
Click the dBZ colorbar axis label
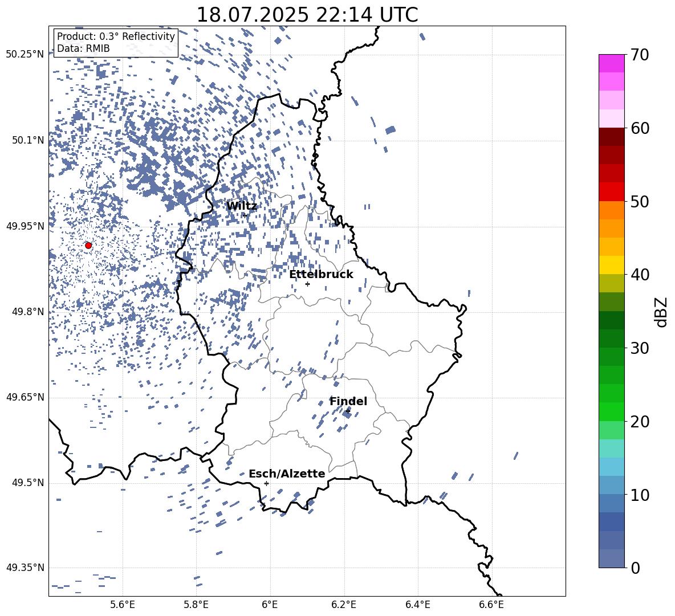(x=662, y=312)
